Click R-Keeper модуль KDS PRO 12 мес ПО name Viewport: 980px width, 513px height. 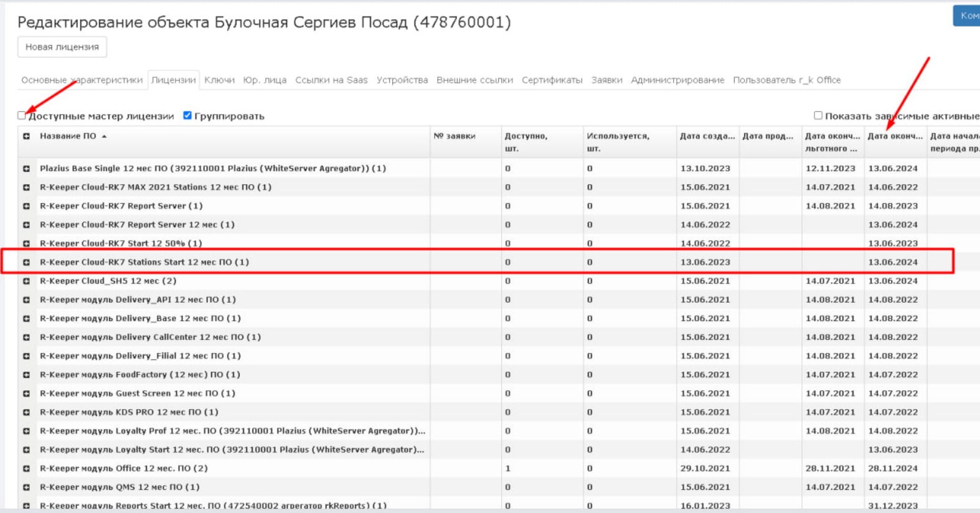[129, 412]
